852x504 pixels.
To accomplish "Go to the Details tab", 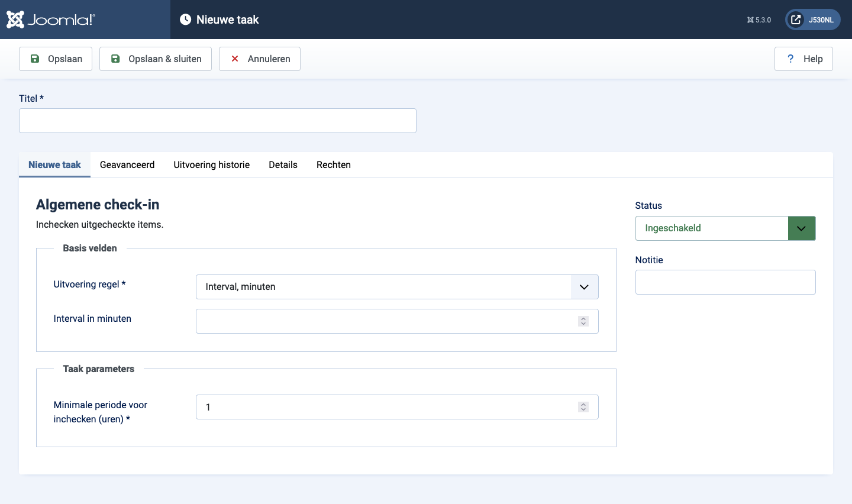I will pyautogui.click(x=283, y=165).
